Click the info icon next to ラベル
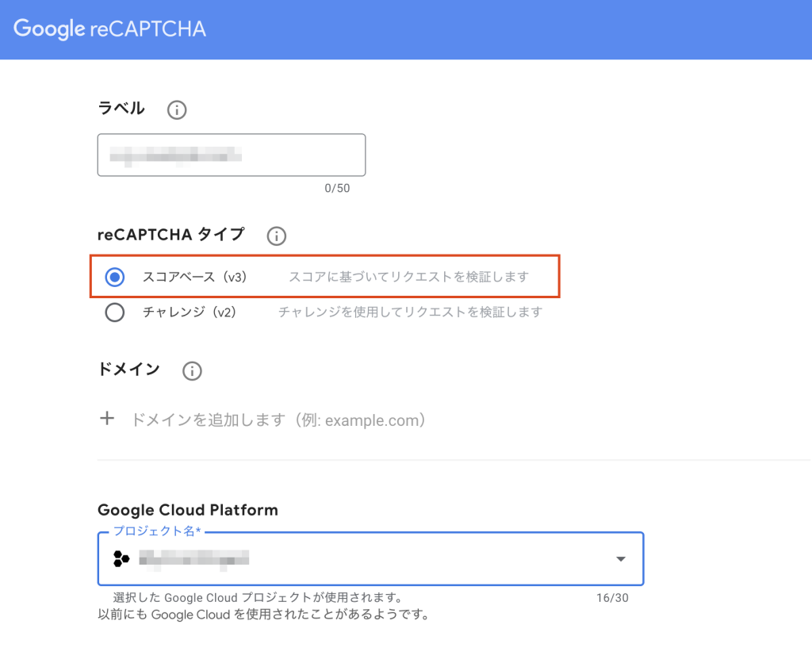The height and width of the screenshot is (659, 812). [x=177, y=110]
